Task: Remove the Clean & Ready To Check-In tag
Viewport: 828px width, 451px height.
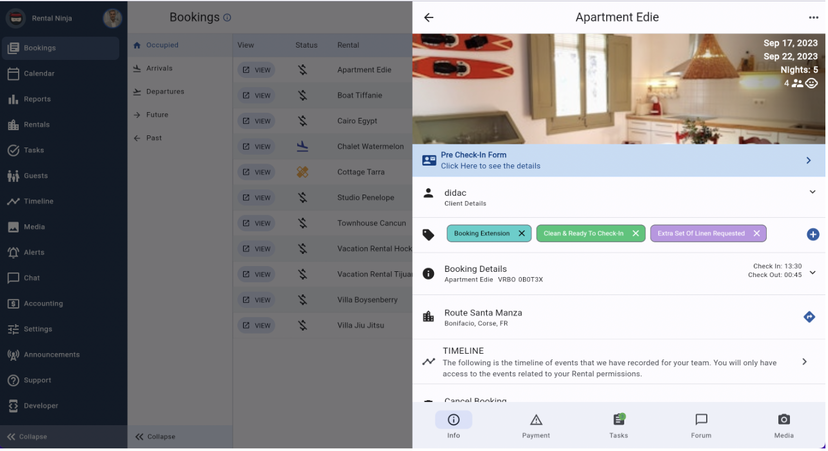Action: [635, 233]
